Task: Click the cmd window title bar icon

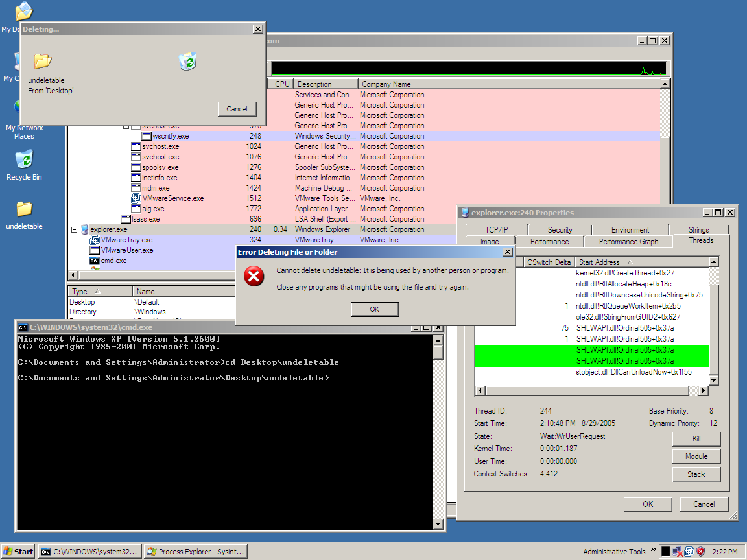Action: tap(23, 327)
